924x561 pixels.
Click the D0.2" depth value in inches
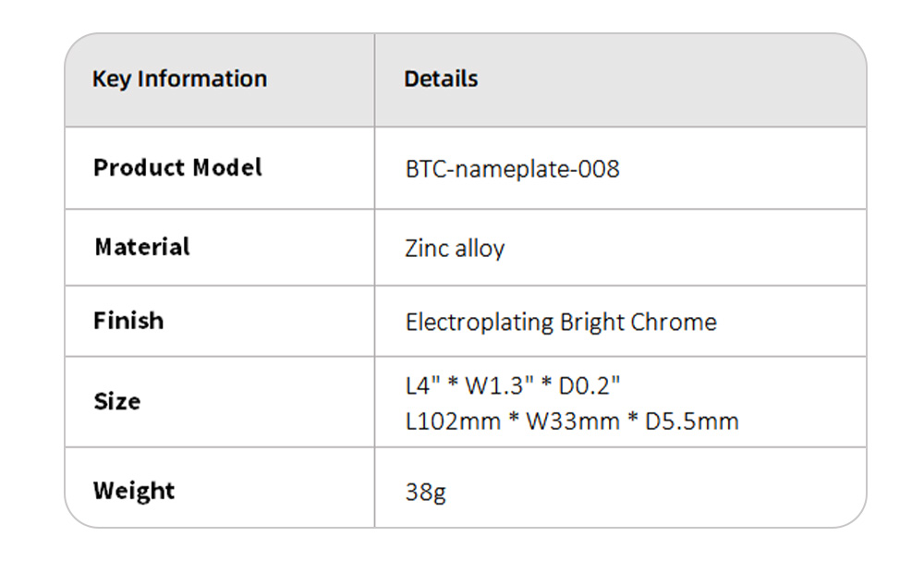click(x=589, y=384)
